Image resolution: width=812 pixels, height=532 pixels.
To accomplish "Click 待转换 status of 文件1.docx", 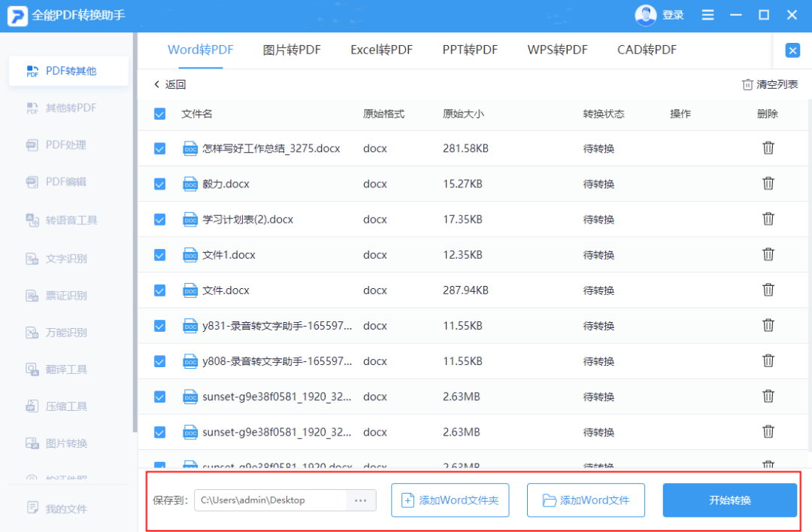I will (x=598, y=255).
